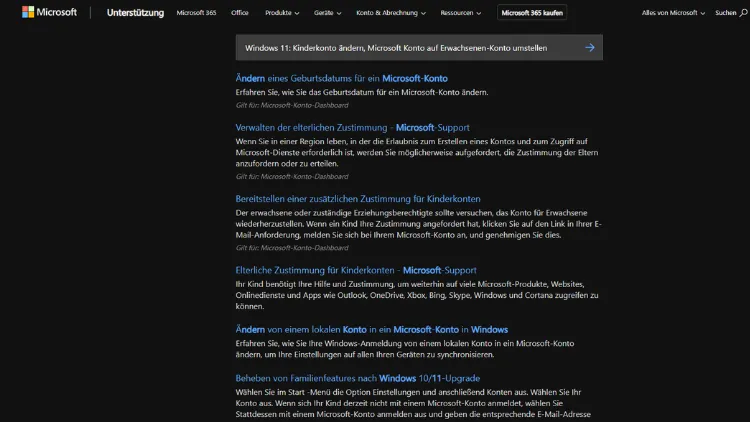Viewport: 750px width, 422px height.
Task: Expand the Geräte dropdown
Action: click(328, 13)
